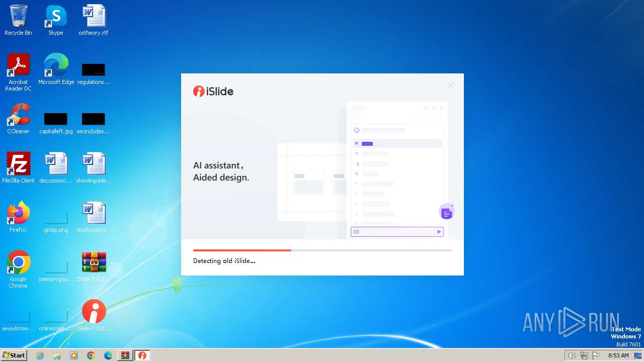Open CCleaner desktop shortcut
The image size is (644, 362).
pyautogui.click(x=18, y=119)
